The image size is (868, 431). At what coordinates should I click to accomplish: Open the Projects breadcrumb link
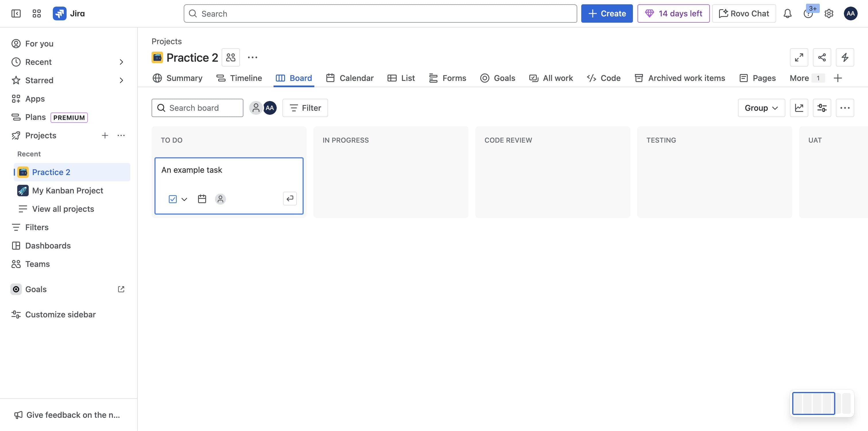(x=166, y=41)
